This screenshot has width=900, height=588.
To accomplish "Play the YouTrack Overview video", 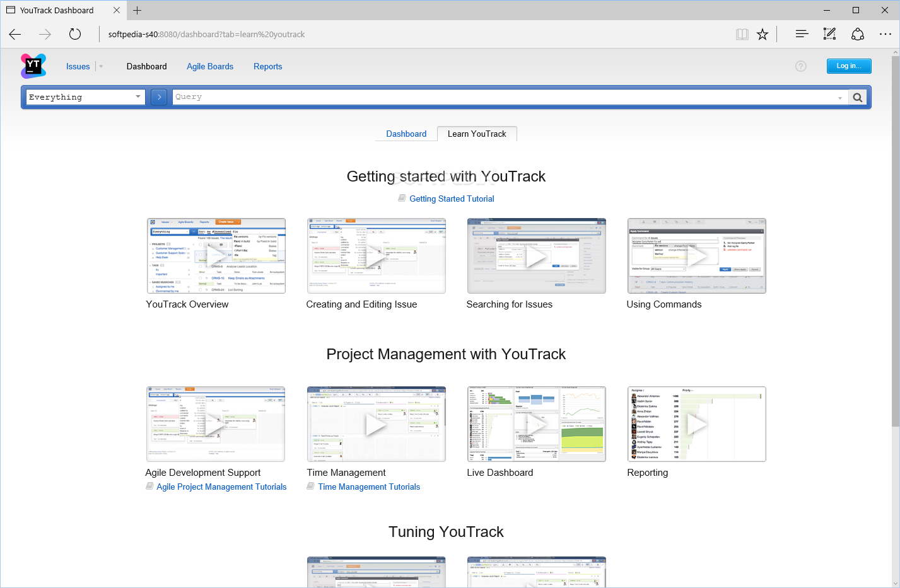I will [216, 256].
